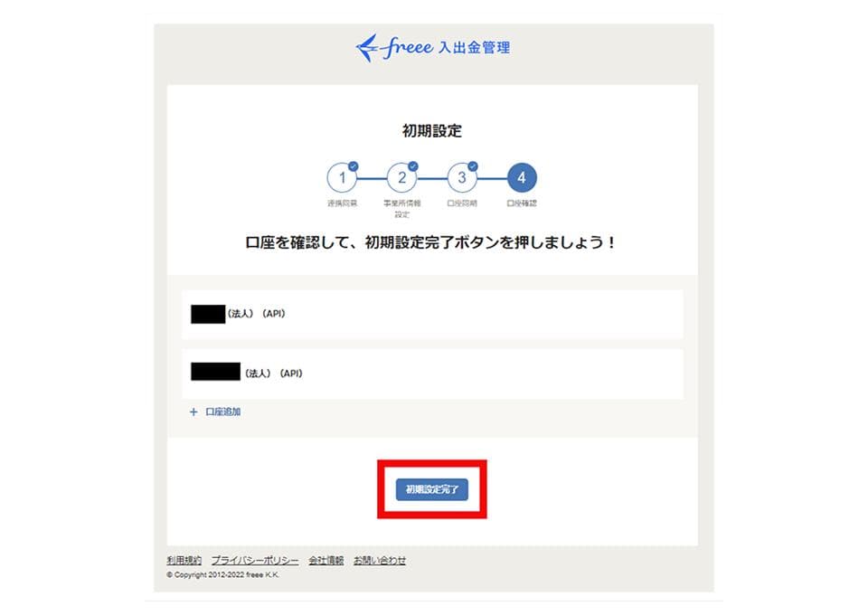Open the プライバシーポリシー footer link
This screenshot has height=615, width=868.
tap(255, 560)
